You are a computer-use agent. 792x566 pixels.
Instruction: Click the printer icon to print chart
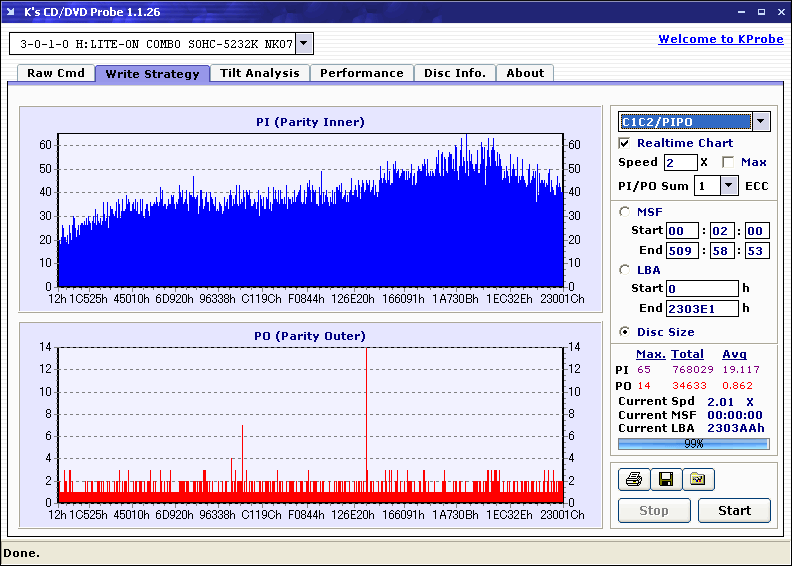coord(632,479)
